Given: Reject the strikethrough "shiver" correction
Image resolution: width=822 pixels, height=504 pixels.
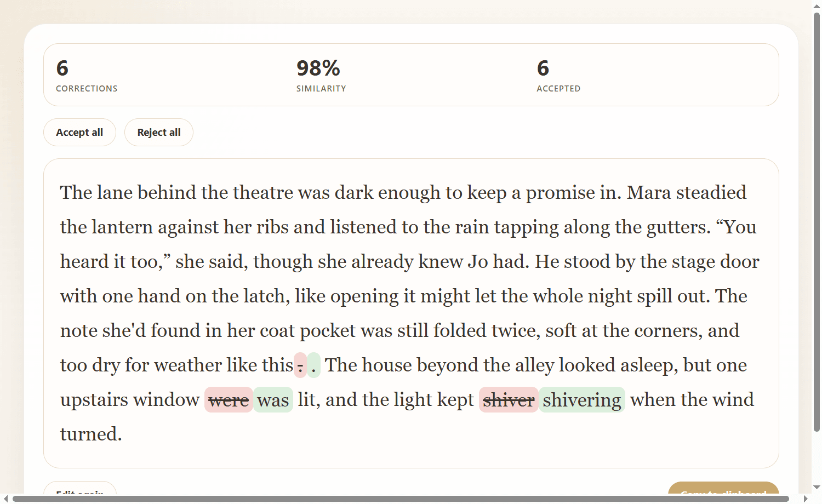Looking at the screenshot, I should click(509, 399).
